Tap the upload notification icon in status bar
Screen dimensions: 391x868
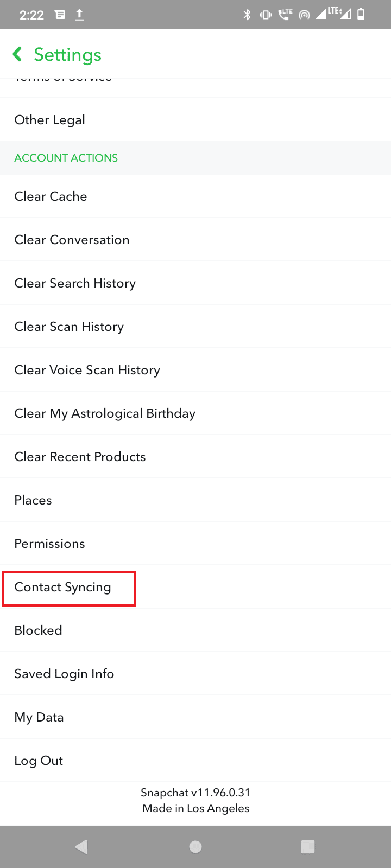click(x=79, y=15)
